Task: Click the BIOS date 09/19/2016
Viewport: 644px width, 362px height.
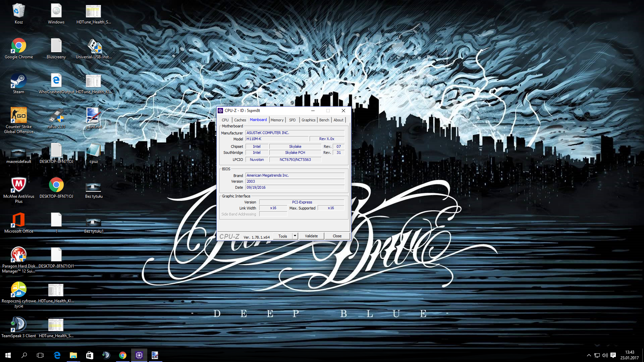Action: [295, 187]
